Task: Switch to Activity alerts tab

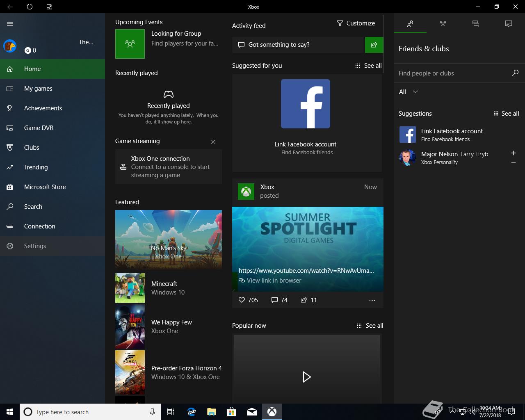Action: (509, 24)
